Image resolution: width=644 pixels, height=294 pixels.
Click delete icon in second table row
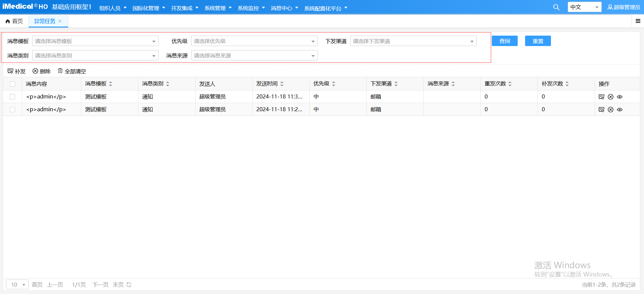tap(610, 110)
